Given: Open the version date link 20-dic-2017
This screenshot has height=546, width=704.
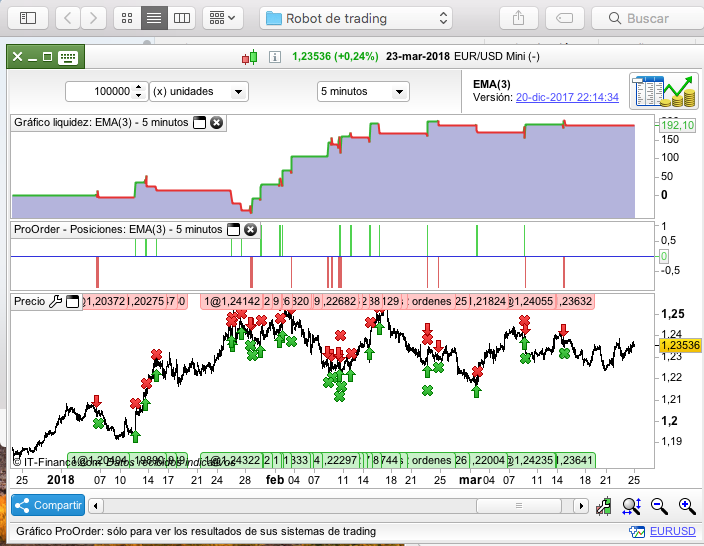Looking at the screenshot, I should pos(567,98).
